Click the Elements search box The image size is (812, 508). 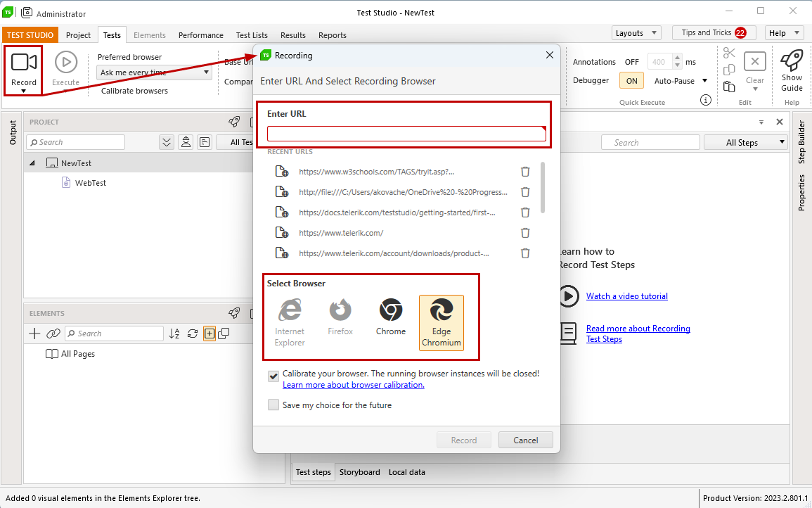point(115,334)
